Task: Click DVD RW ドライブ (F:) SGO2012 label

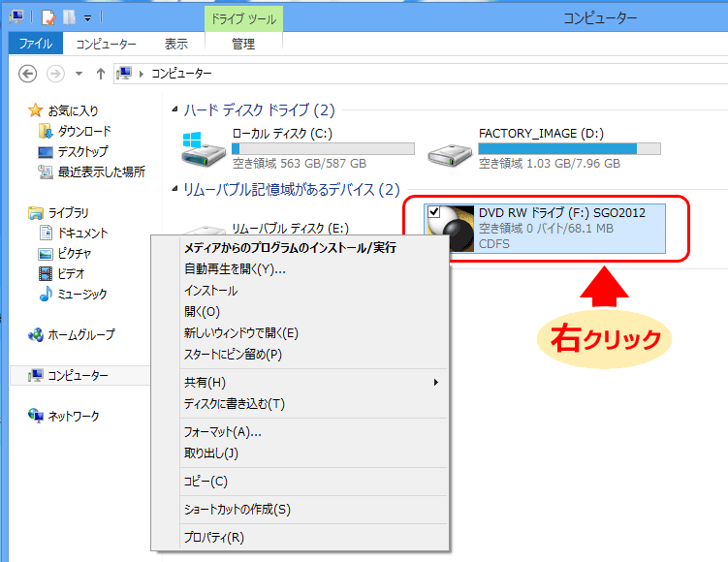Action: click(x=562, y=212)
